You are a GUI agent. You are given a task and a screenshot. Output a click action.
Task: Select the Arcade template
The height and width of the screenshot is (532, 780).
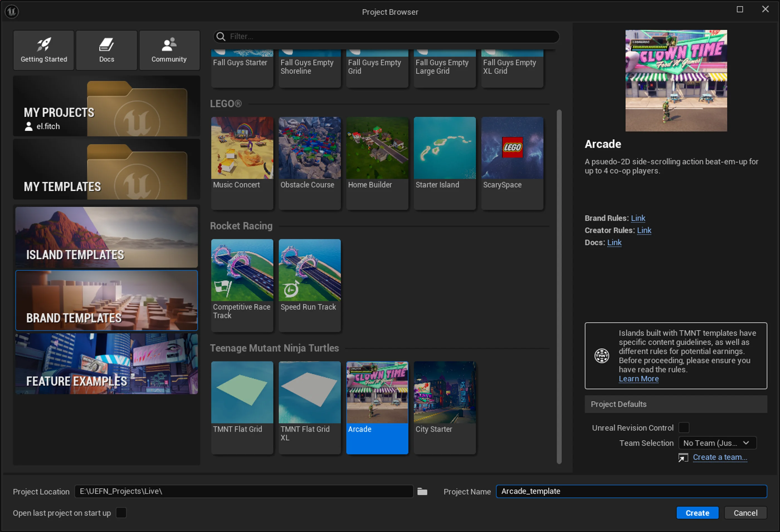(x=377, y=408)
